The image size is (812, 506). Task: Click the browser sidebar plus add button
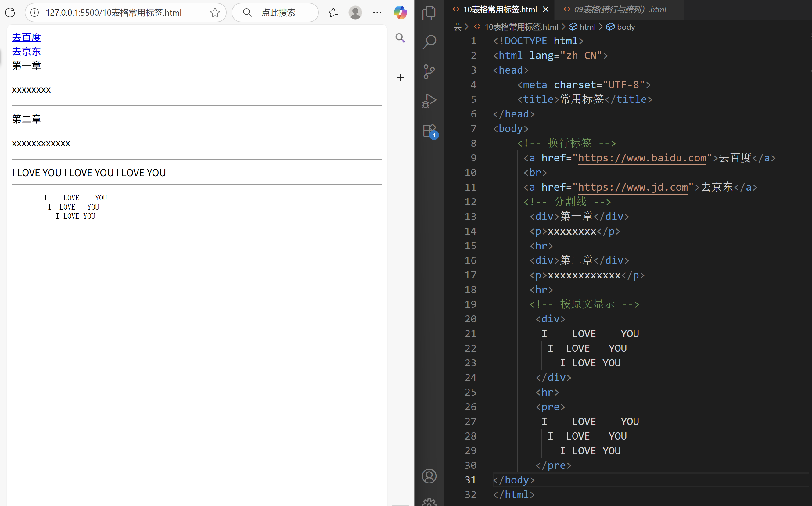click(x=400, y=78)
